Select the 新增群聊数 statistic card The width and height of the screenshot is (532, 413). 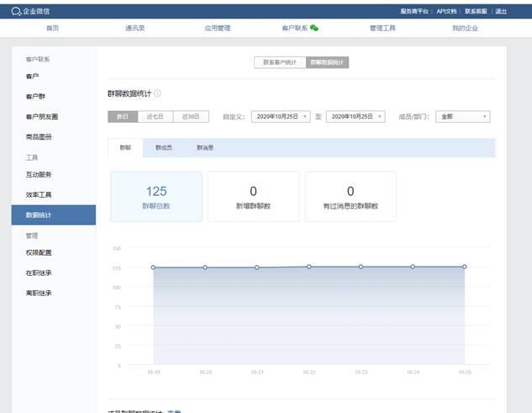(253, 196)
